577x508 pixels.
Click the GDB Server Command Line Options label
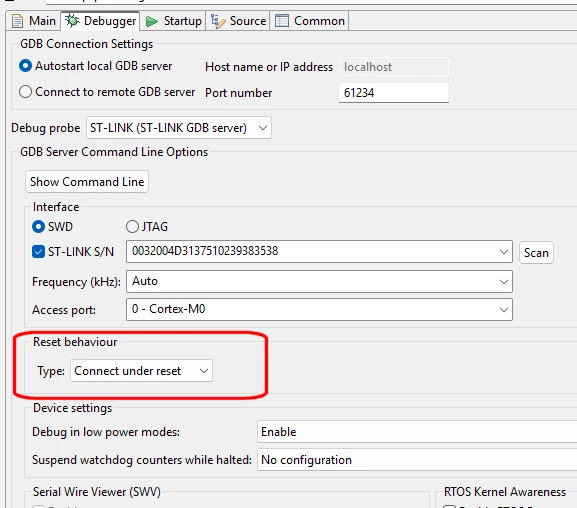pyautogui.click(x=114, y=152)
